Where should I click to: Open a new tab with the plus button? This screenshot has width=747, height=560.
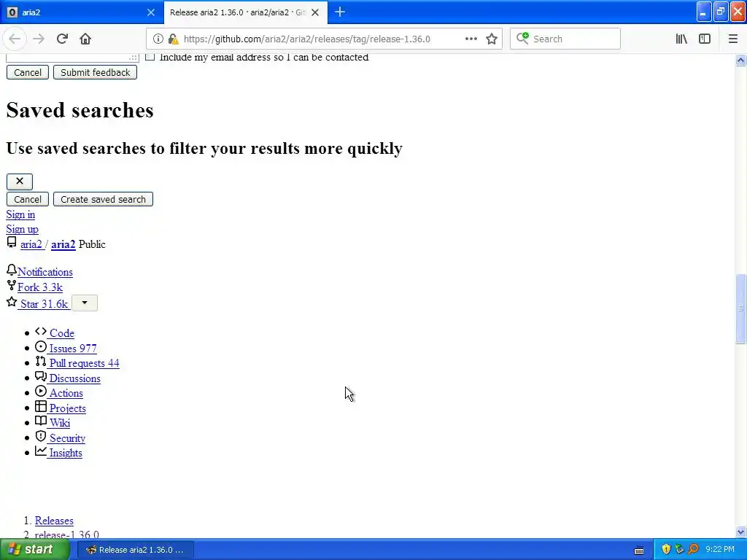[340, 12]
